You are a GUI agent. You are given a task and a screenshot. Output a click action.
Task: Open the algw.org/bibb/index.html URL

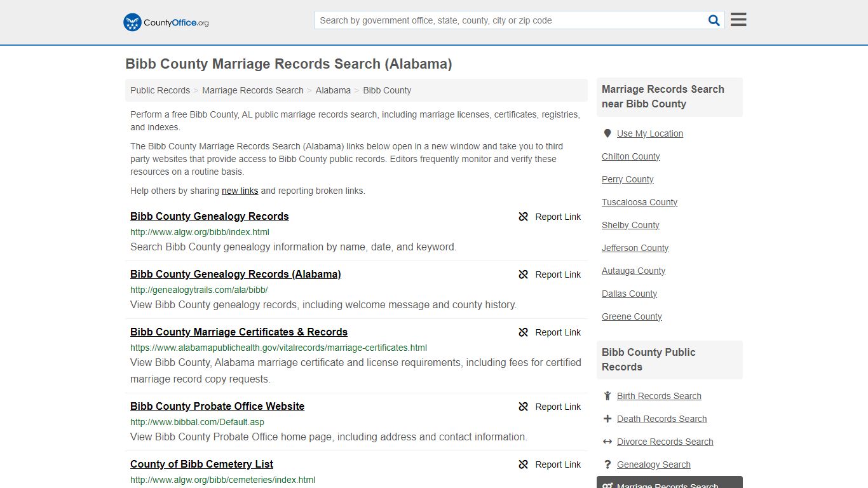click(x=200, y=232)
